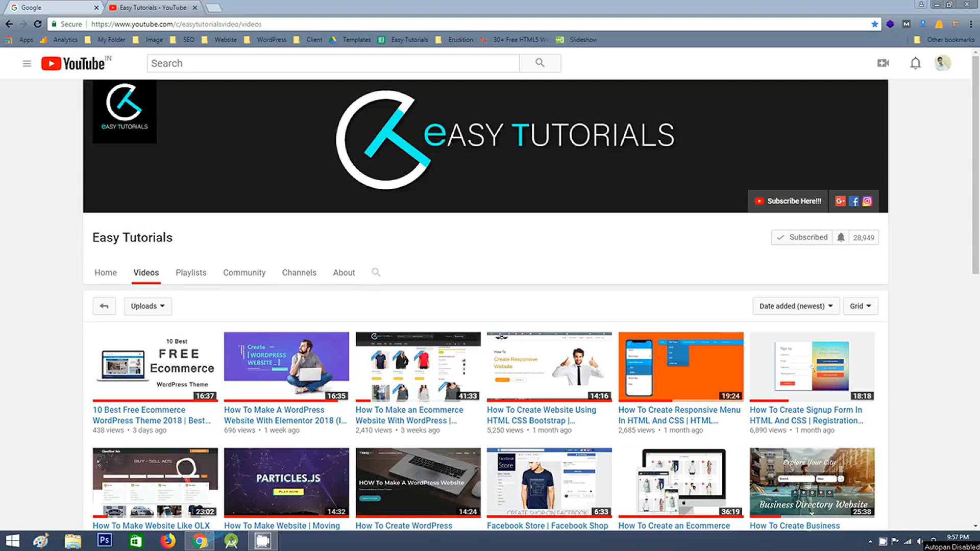Click the channel search magnifier icon
This screenshot has height=551, width=980.
(x=376, y=272)
